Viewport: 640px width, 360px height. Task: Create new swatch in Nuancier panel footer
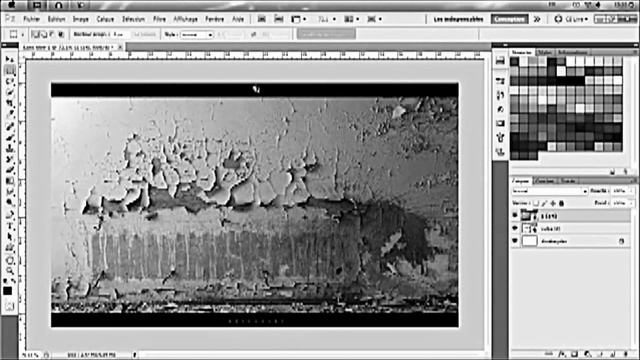pos(612,172)
